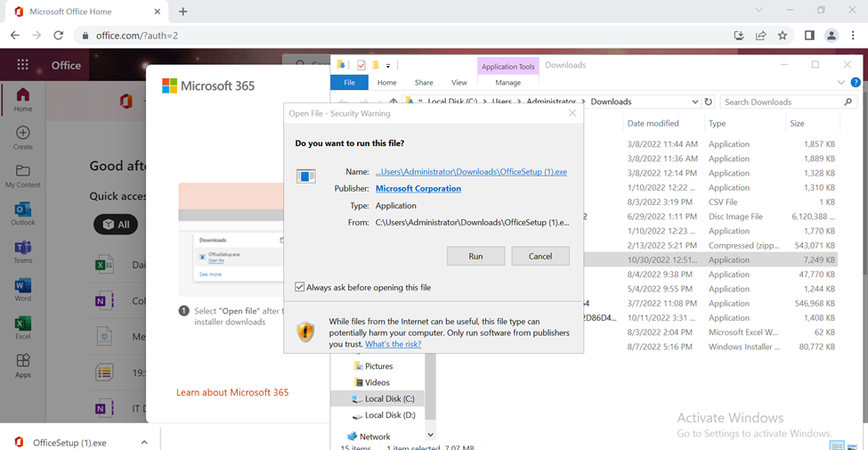Open Apps in Office sidebar

22,366
